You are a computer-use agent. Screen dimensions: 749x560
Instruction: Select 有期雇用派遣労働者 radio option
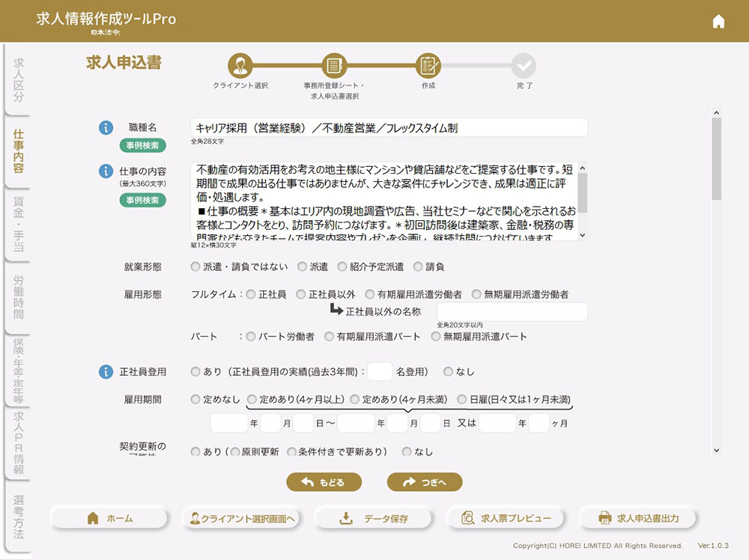[x=370, y=294]
